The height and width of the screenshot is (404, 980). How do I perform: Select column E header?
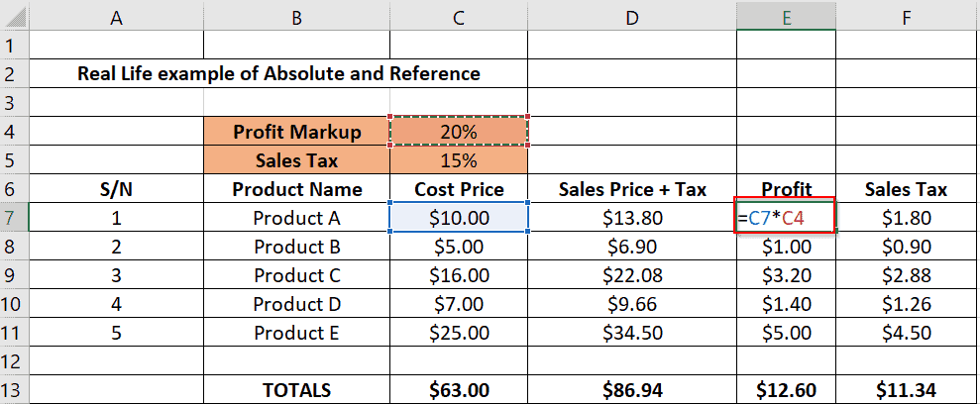coord(786,19)
